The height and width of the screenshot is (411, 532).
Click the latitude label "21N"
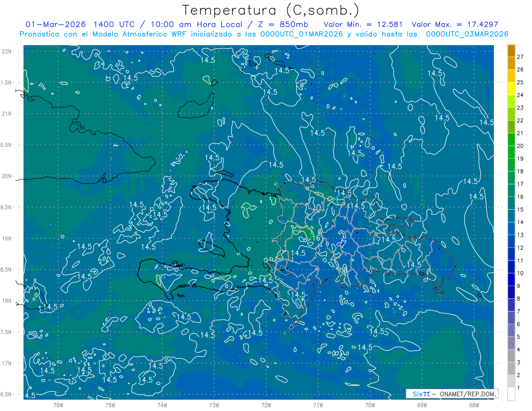point(7,114)
